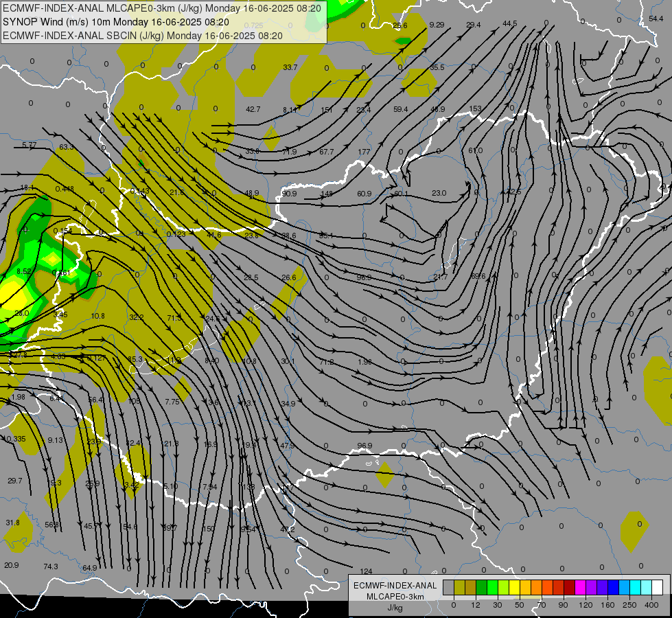Click the map value '42.7'
This screenshot has width=672, height=618.
[x=253, y=109]
